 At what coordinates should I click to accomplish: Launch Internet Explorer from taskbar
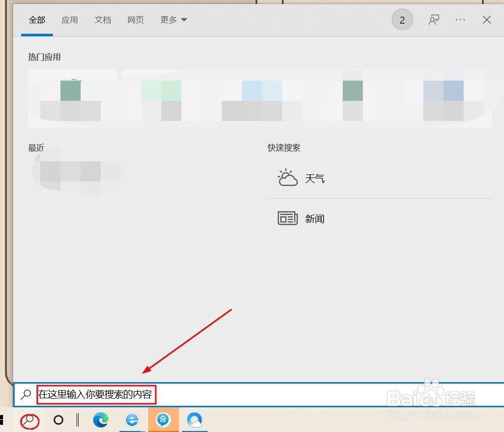[x=132, y=420]
